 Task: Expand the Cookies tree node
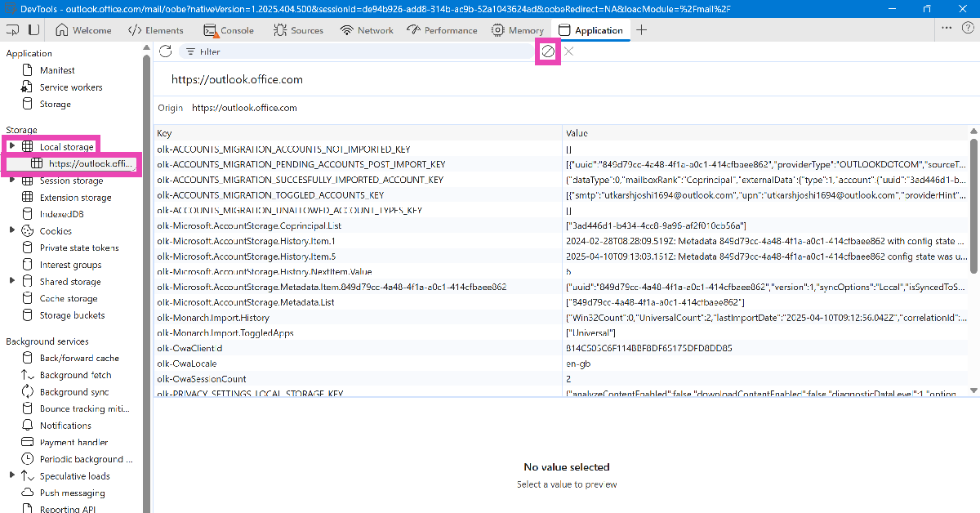click(x=12, y=230)
